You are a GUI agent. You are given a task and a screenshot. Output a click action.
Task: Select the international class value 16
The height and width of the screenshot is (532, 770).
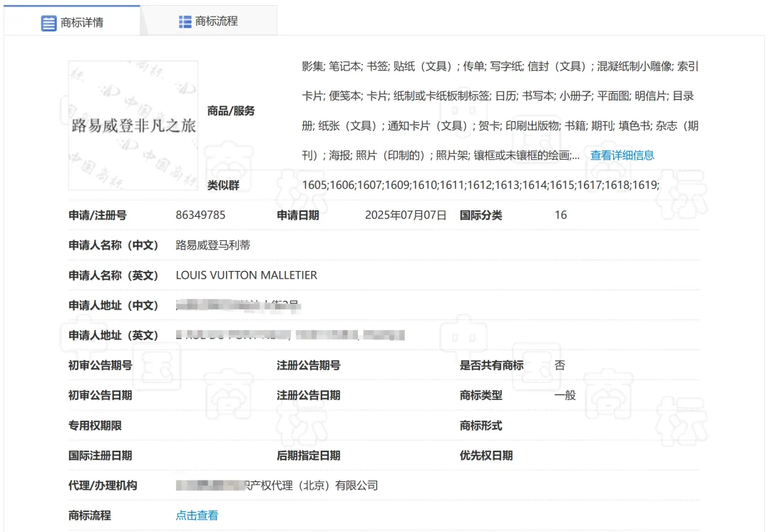[x=560, y=215]
